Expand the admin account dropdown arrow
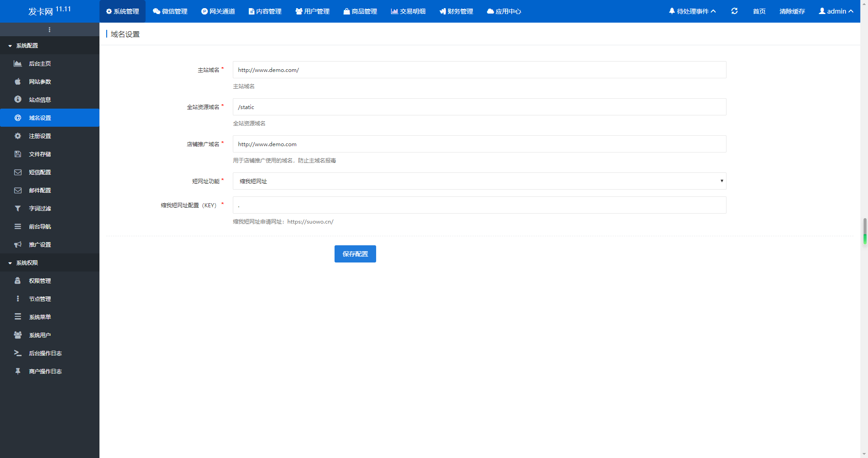This screenshot has height=458, width=868. pyautogui.click(x=851, y=11)
